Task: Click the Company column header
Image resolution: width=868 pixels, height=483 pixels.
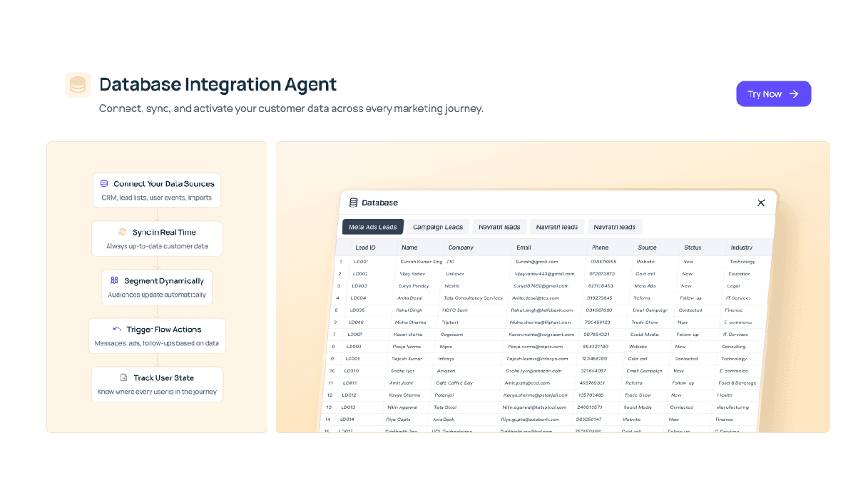Action: tap(460, 248)
